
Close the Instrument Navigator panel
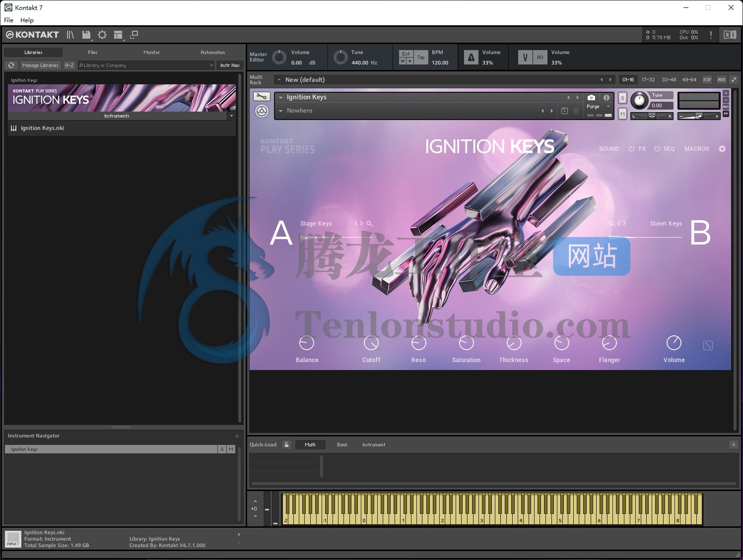pos(237,436)
